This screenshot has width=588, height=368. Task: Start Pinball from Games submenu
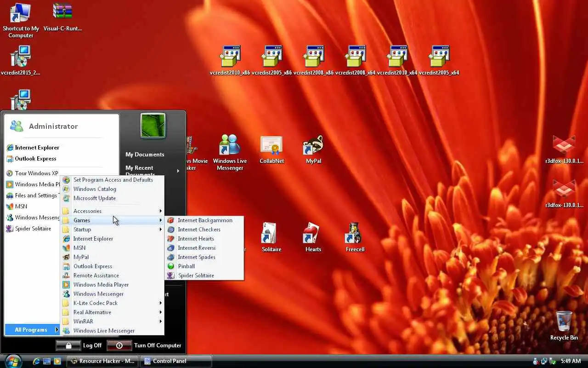click(204, 266)
